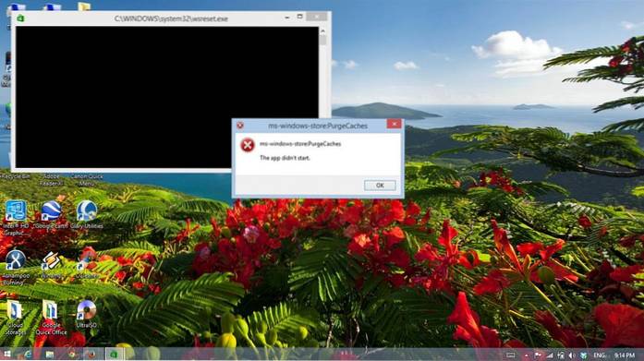Select the Google Quick Office desktop icon

[51, 318]
